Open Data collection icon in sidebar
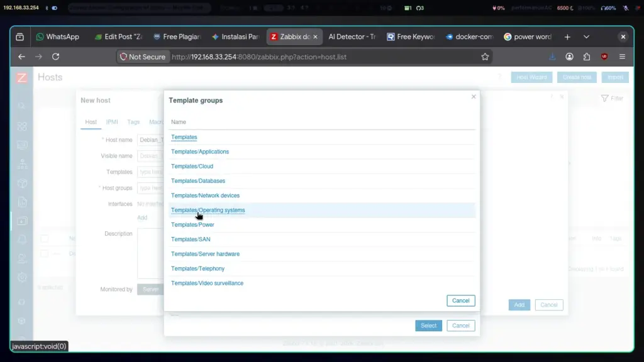 point(22,221)
